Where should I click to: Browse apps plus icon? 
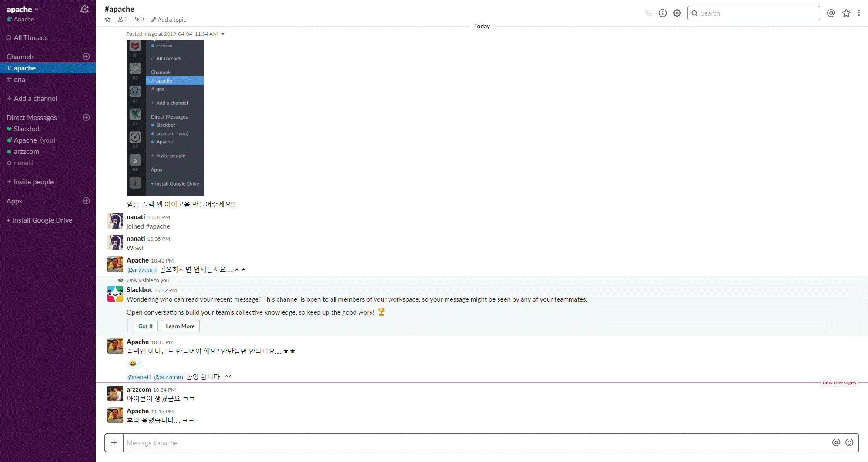[86, 201]
